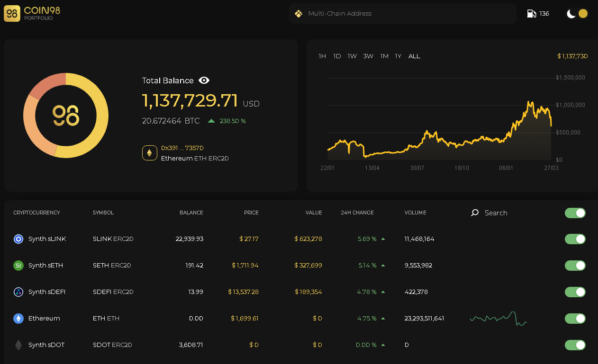The height and width of the screenshot is (364, 598).
Task: Click the $ 1,137,730 chart value label
Action: [572, 56]
